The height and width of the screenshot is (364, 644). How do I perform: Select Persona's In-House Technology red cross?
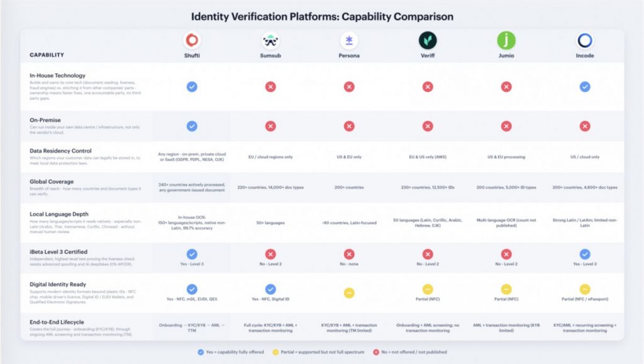349,87
